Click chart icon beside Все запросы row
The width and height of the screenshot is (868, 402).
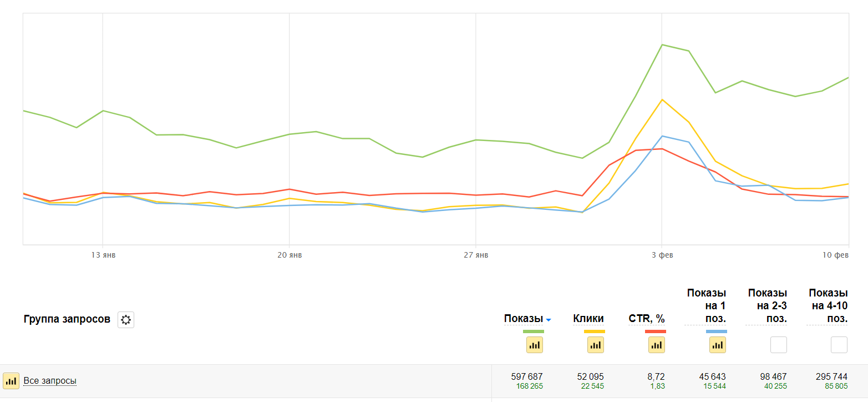pos(11,381)
